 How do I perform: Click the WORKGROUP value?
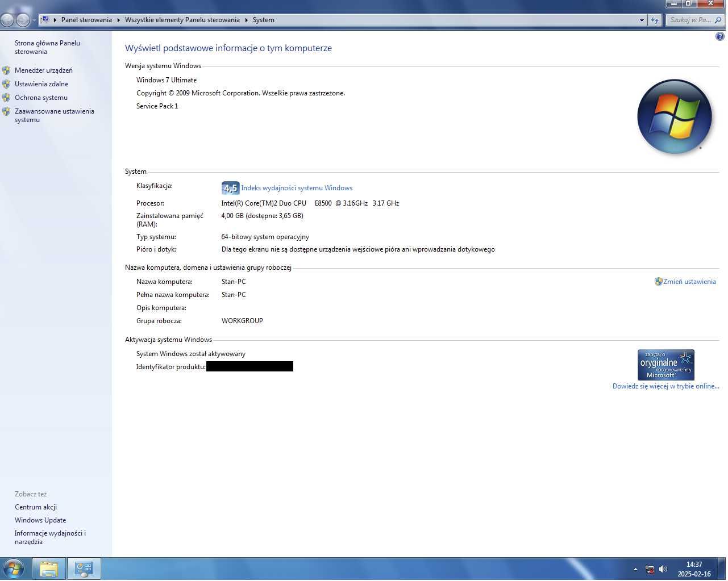242,321
